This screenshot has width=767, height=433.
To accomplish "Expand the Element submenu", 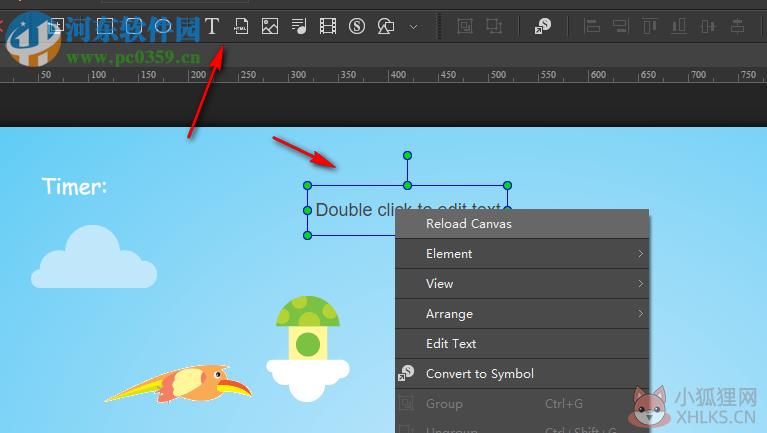I will pos(522,253).
